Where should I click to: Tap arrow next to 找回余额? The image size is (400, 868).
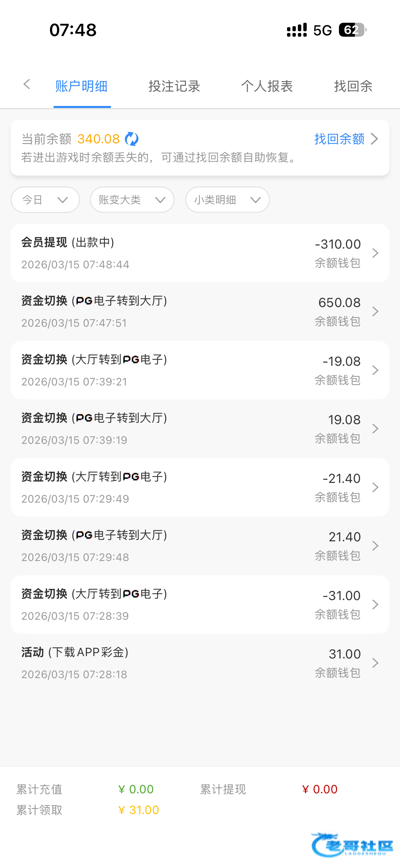click(375, 139)
